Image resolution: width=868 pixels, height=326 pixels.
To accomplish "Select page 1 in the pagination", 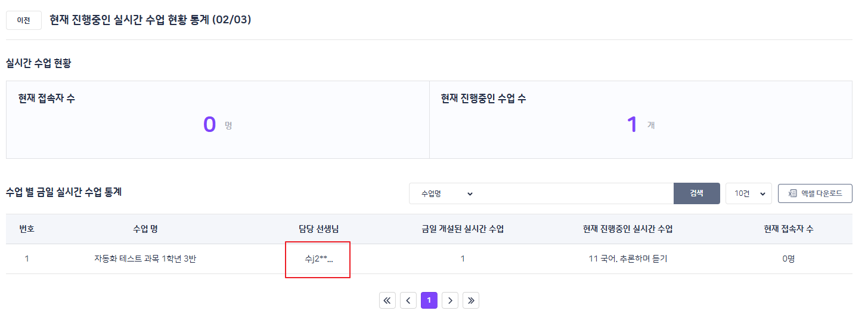I will click(x=429, y=300).
